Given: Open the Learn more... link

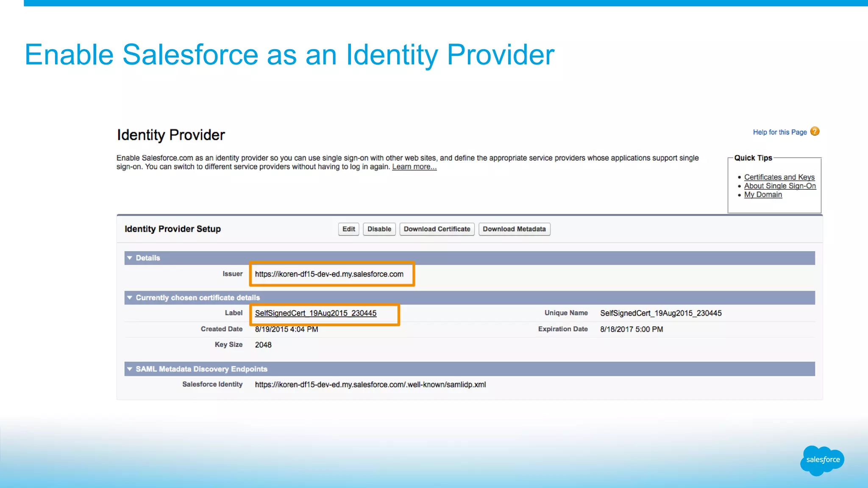Looking at the screenshot, I should 414,167.
